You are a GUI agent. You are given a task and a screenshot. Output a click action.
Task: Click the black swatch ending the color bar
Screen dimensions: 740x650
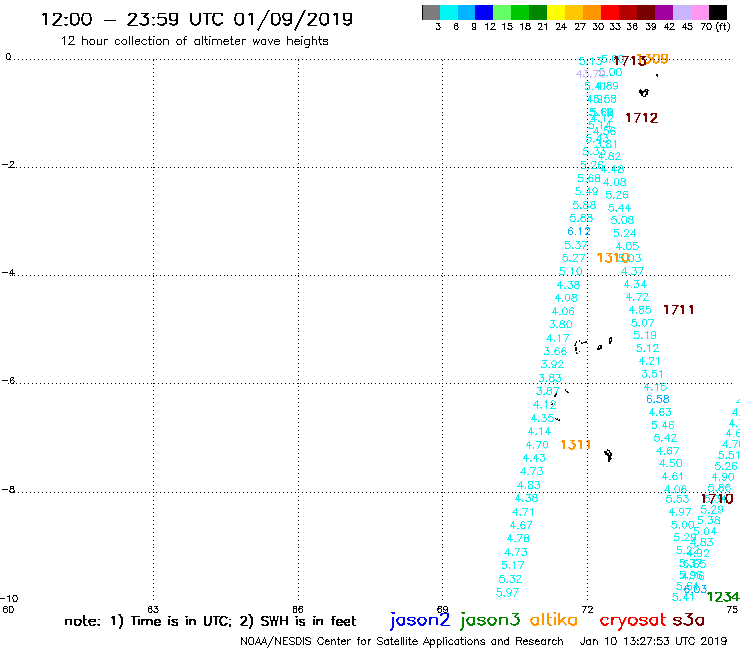tap(717, 12)
